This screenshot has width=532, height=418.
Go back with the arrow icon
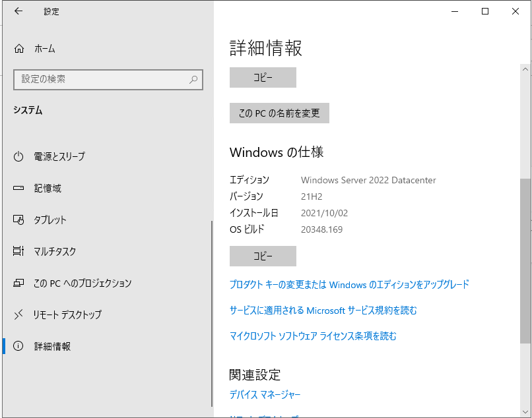(18, 11)
